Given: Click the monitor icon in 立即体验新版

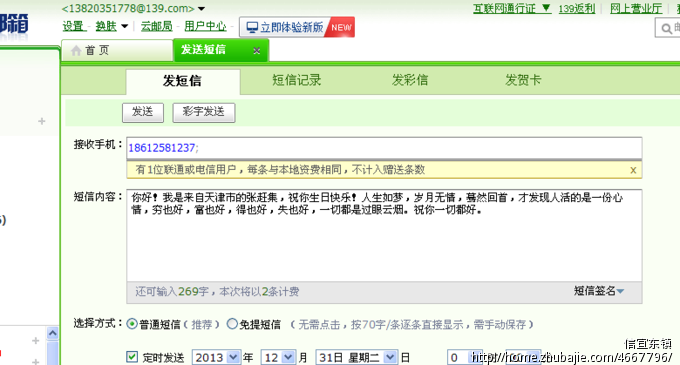Looking at the screenshot, I should coord(252,27).
